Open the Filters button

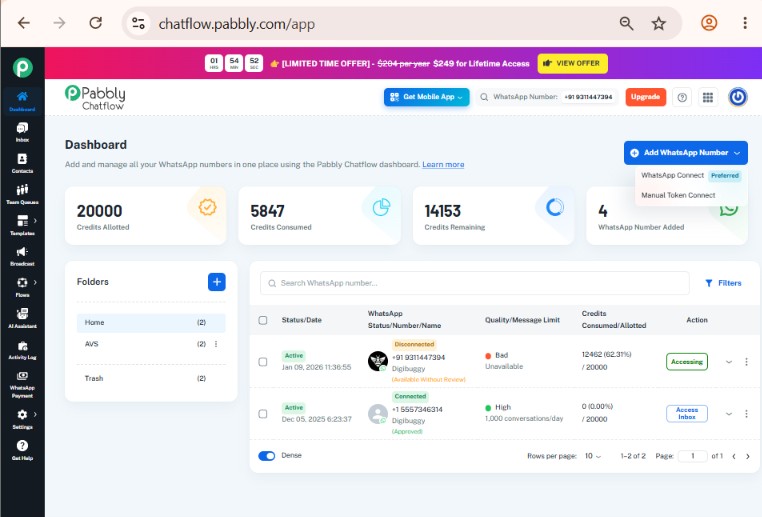click(x=723, y=283)
